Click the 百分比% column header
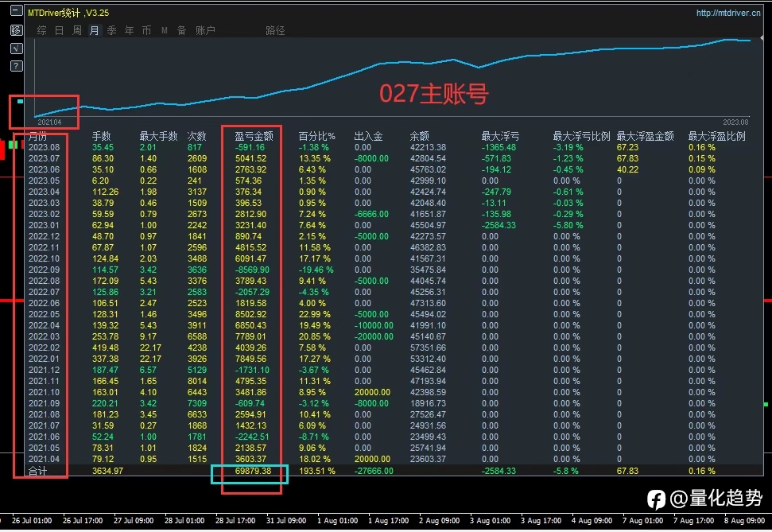This screenshot has height=532, width=772. coord(317,136)
